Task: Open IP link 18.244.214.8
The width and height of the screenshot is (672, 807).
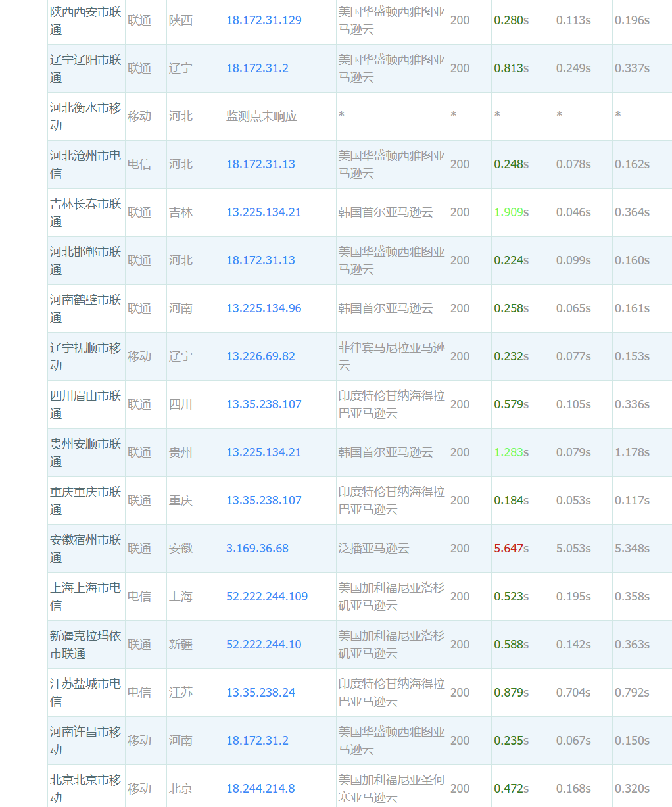Action: [x=260, y=789]
